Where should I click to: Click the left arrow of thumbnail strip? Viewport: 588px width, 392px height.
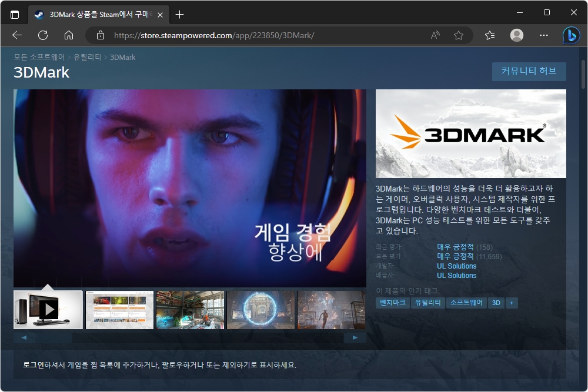click(24, 338)
